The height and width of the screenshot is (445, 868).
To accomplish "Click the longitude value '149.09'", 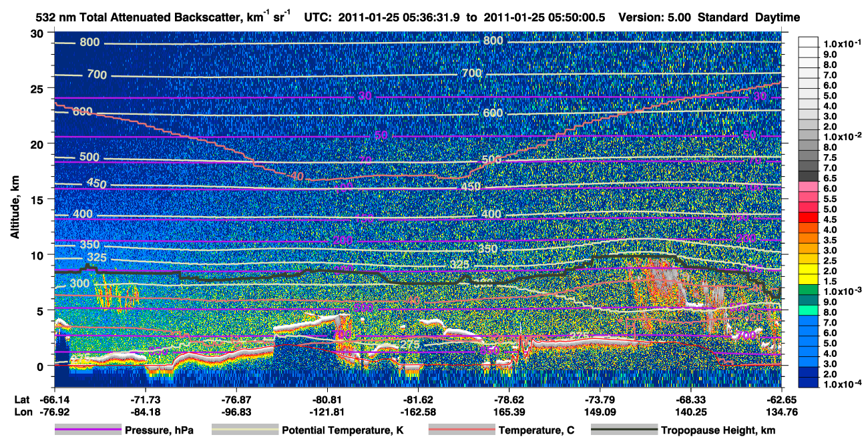I will [x=600, y=412].
